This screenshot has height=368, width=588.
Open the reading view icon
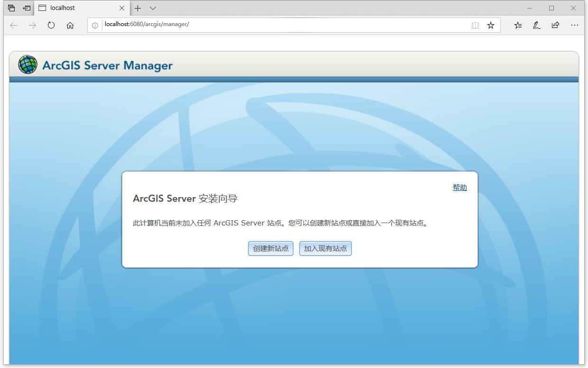coord(475,25)
